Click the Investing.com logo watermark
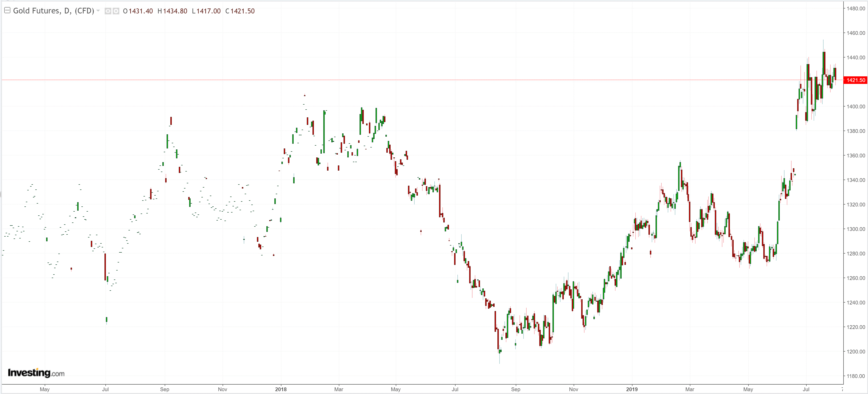The width and height of the screenshot is (868, 394). click(36, 373)
